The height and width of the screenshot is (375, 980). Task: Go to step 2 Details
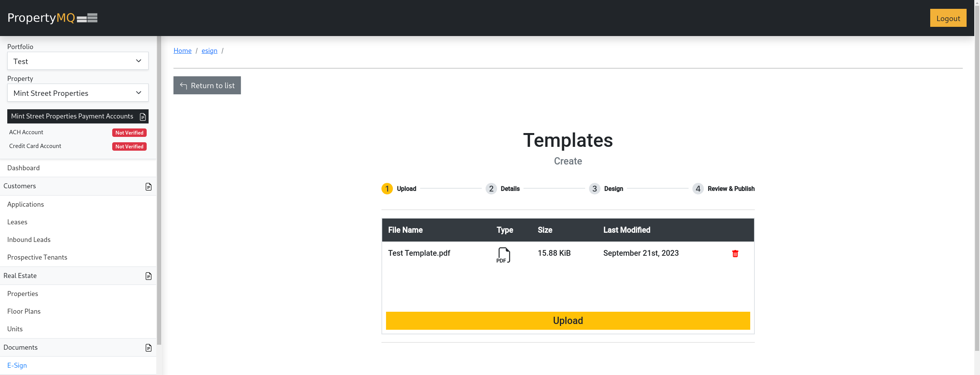coord(491,189)
